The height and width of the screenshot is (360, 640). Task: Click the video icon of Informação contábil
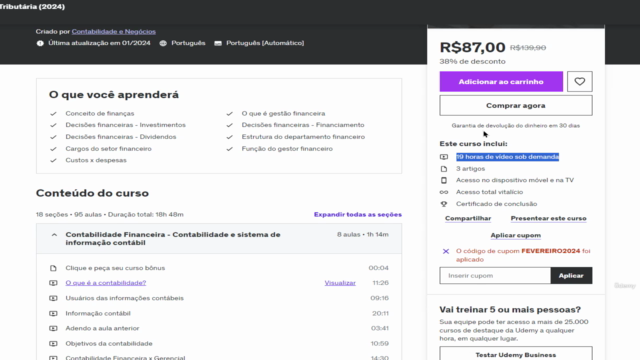pos(53,313)
